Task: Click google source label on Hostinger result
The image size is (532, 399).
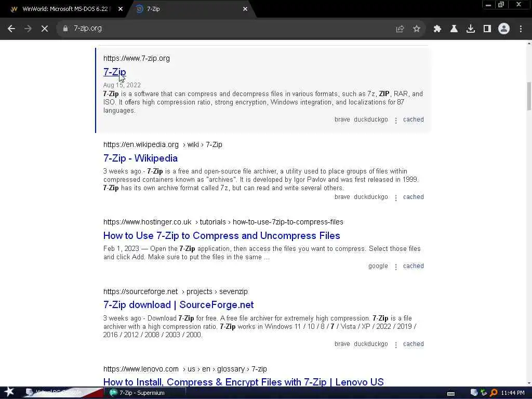Action: (378, 266)
